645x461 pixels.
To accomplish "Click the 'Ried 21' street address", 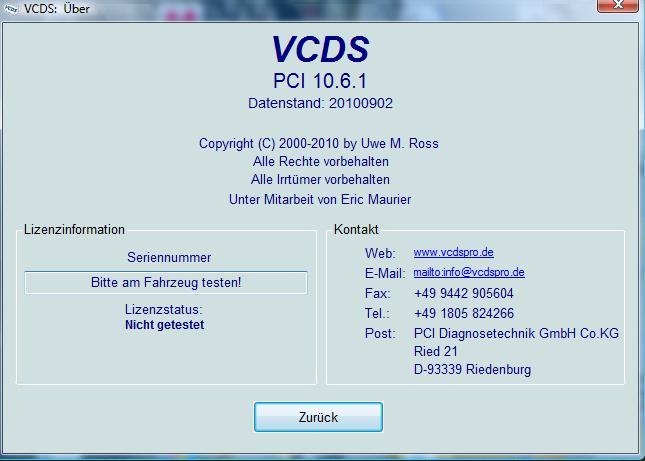I will pyautogui.click(x=436, y=351).
